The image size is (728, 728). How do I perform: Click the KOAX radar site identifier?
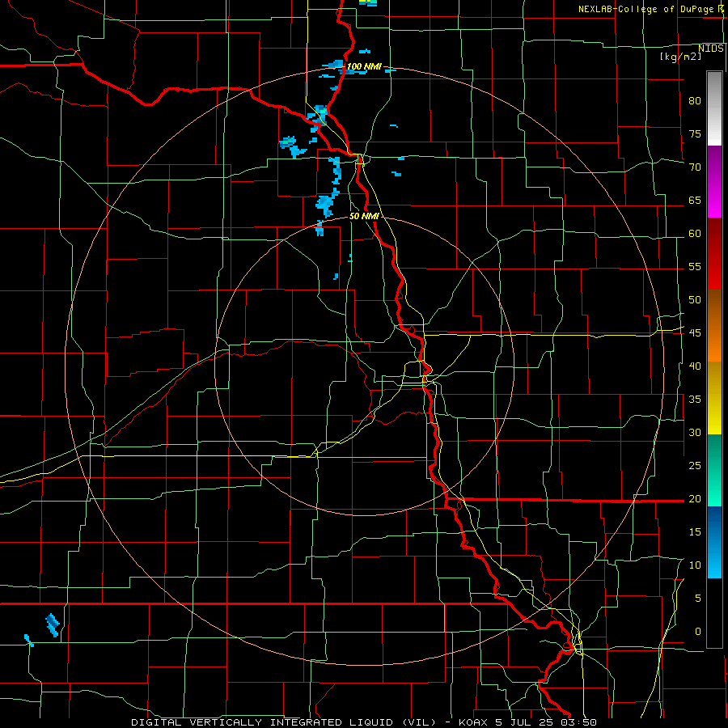click(x=472, y=722)
